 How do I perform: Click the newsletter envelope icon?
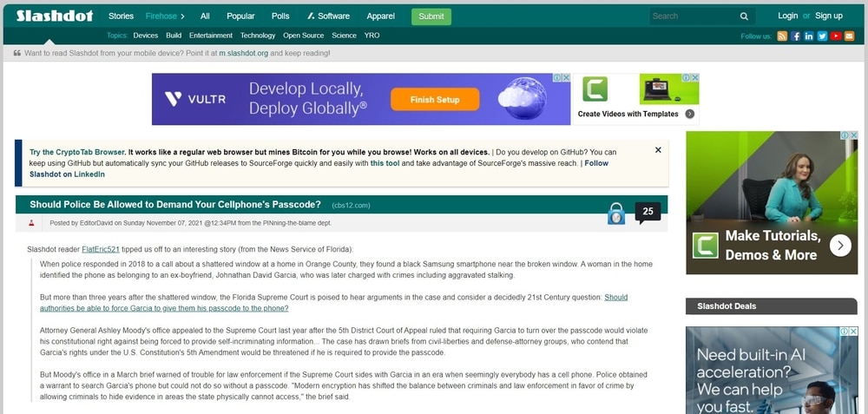click(x=849, y=36)
